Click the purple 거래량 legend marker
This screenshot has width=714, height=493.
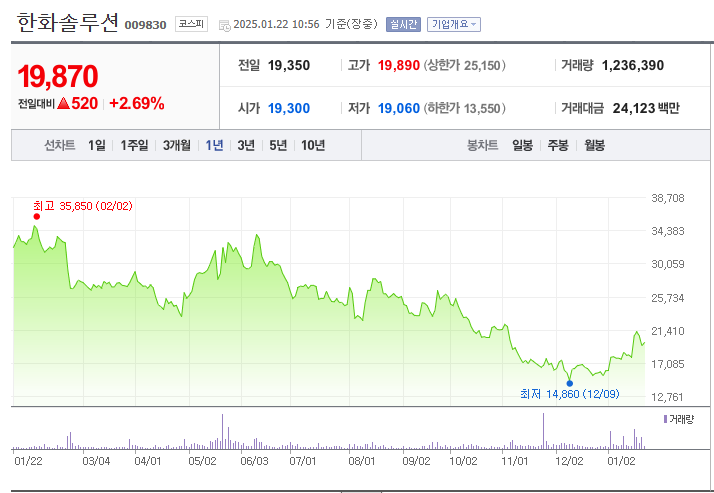click(x=665, y=419)
